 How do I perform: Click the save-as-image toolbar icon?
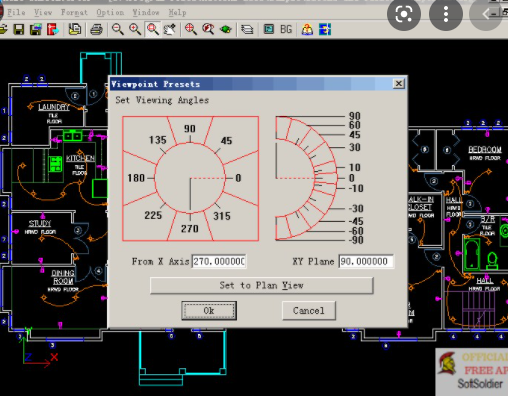[36, 30]
